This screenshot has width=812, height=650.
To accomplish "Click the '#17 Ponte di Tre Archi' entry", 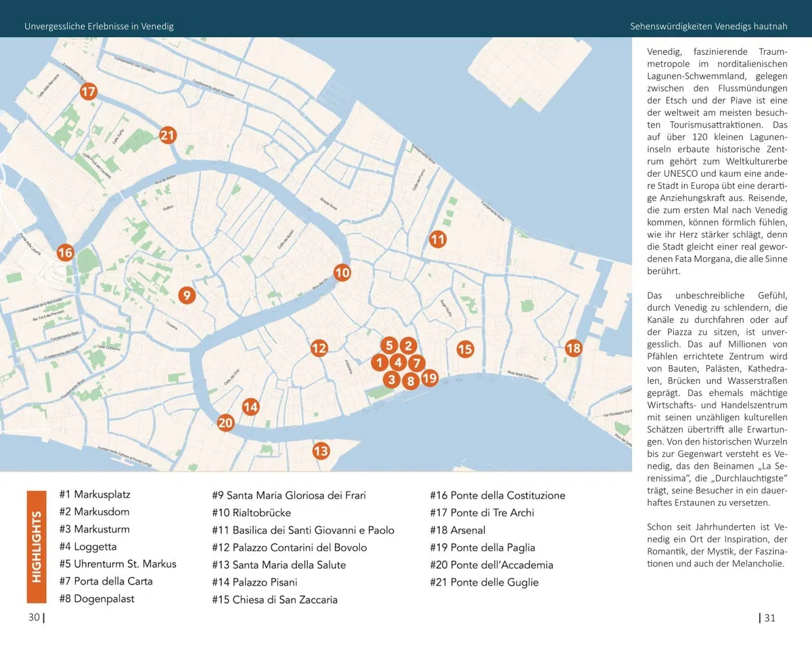I will pos(482,513).
